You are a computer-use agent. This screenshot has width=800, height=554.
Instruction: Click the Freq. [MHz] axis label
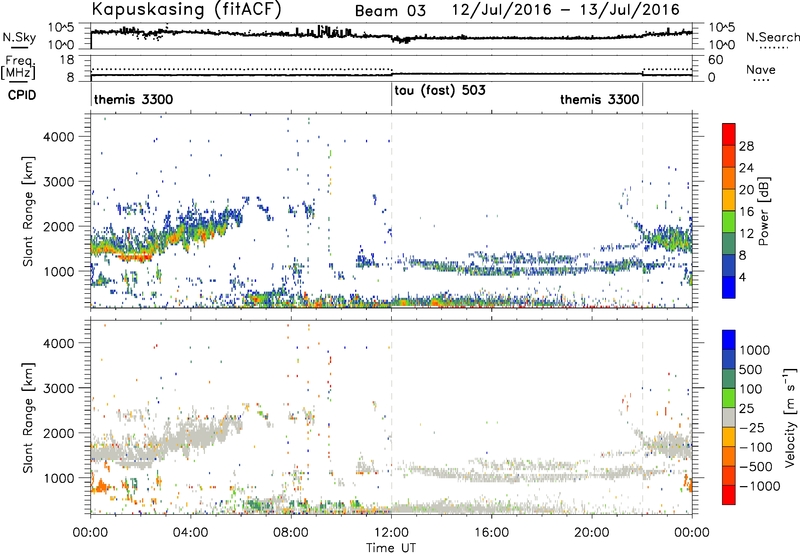coord(19,68)
